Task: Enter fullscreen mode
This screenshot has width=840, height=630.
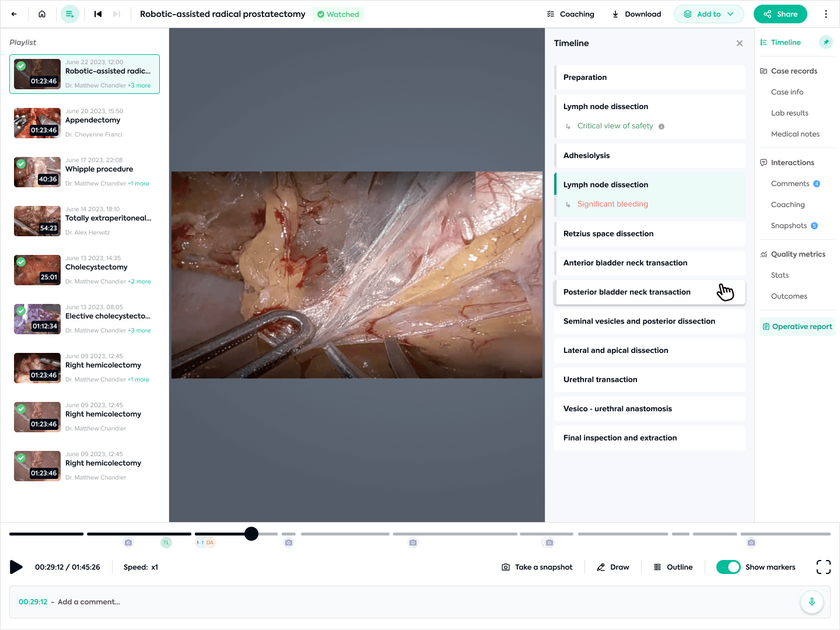Action: pyautogui.click(x=824, y=567)
